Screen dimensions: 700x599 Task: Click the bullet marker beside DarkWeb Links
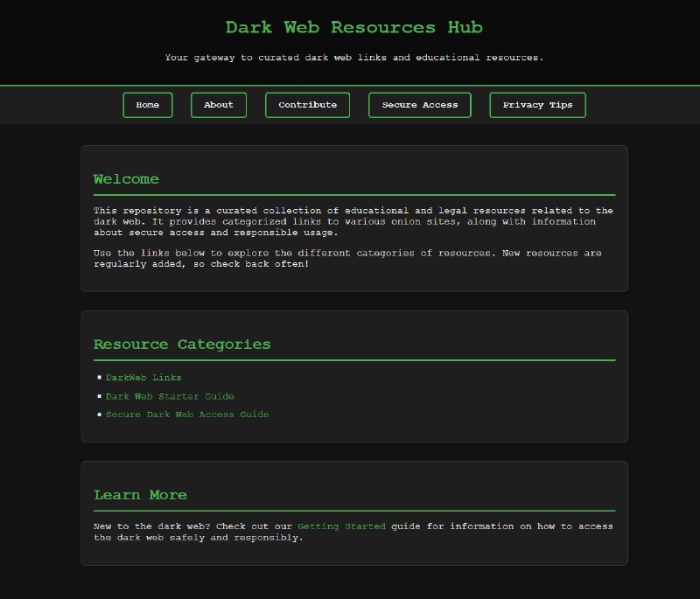[101, 378]
